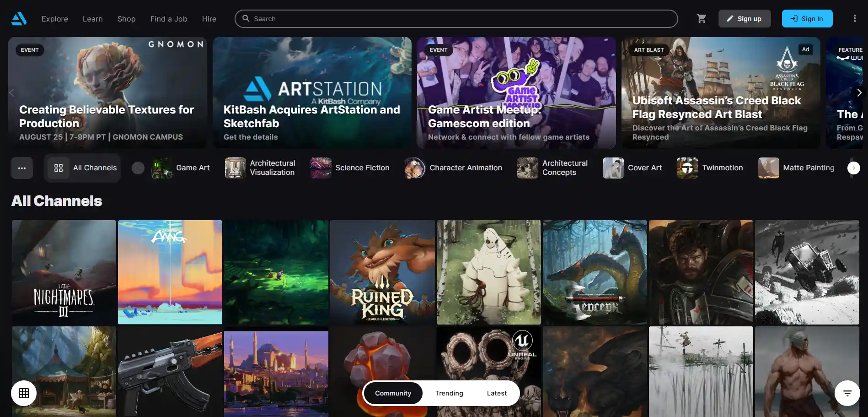Click the Sign In button

click(807, 19)
